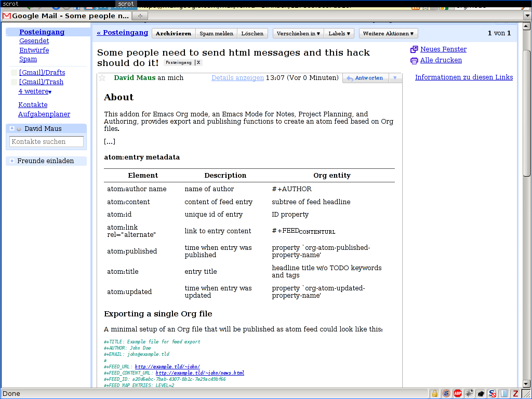Go back via « Posteingang link

pos(123,33)
